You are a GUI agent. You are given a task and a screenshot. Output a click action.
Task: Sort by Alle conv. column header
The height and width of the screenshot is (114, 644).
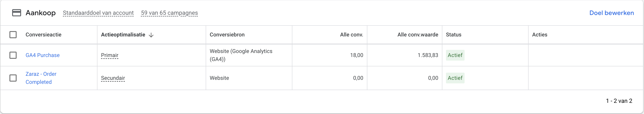coord(351,35)
